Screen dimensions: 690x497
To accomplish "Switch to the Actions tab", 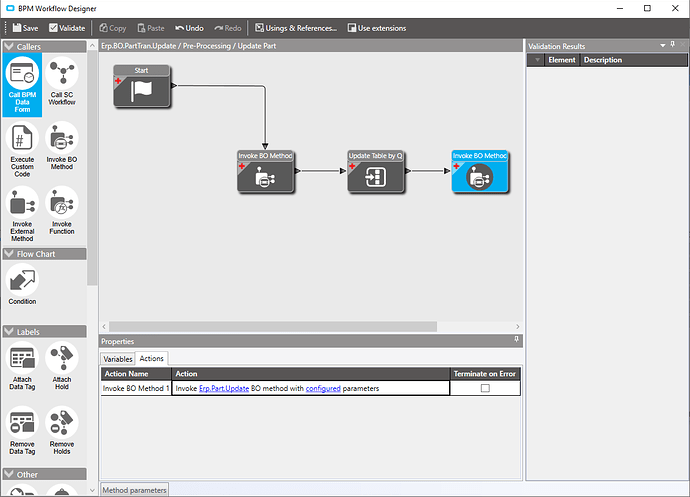I will [x=151, y=359].
